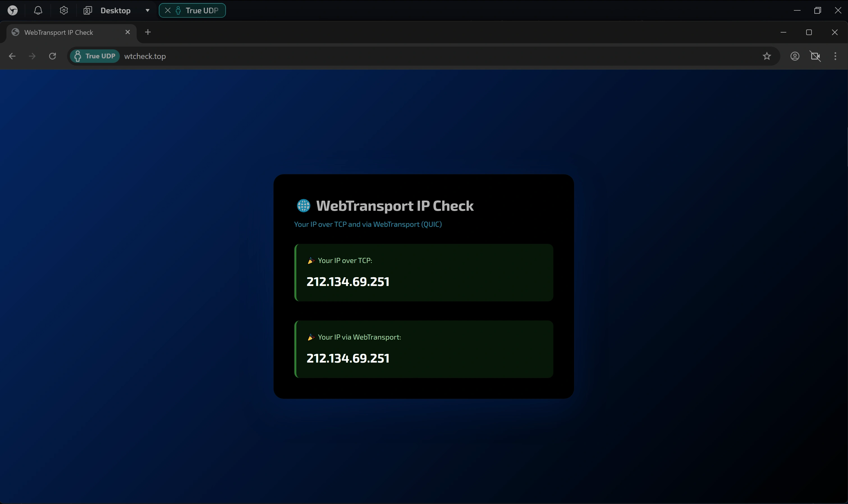
Task: Reload the current page
Action: pyautogui.click(x=52, y=56)
